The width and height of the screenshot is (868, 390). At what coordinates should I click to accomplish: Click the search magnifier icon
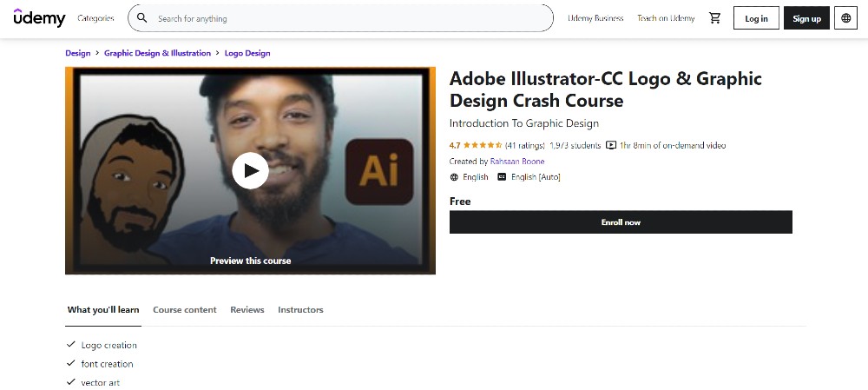(x=142, y=18)
